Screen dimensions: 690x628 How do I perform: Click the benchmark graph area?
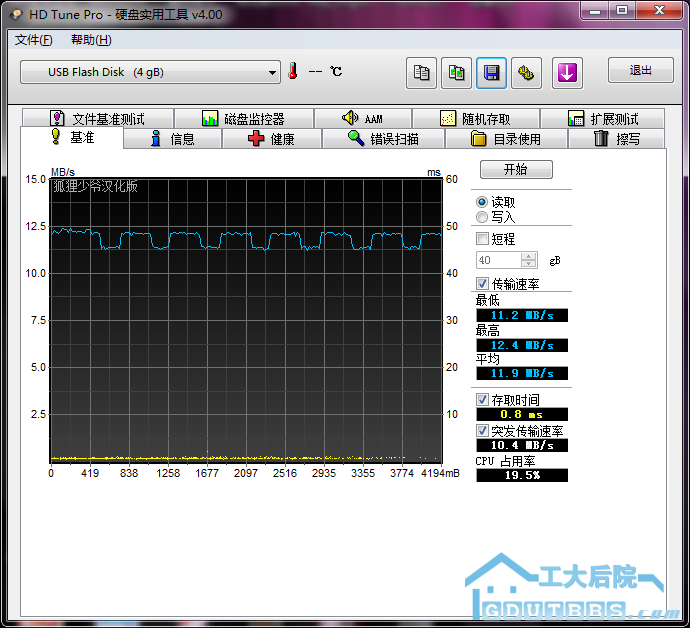(246, 320)
